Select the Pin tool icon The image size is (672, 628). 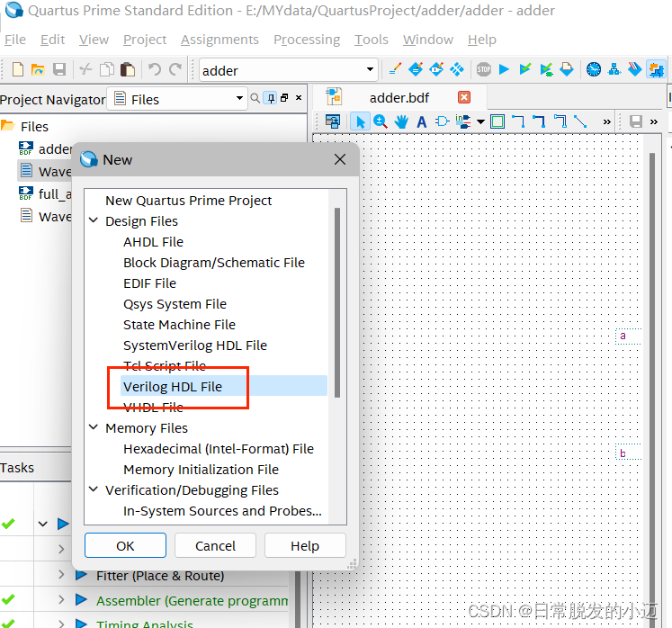(x=463, y=121)
